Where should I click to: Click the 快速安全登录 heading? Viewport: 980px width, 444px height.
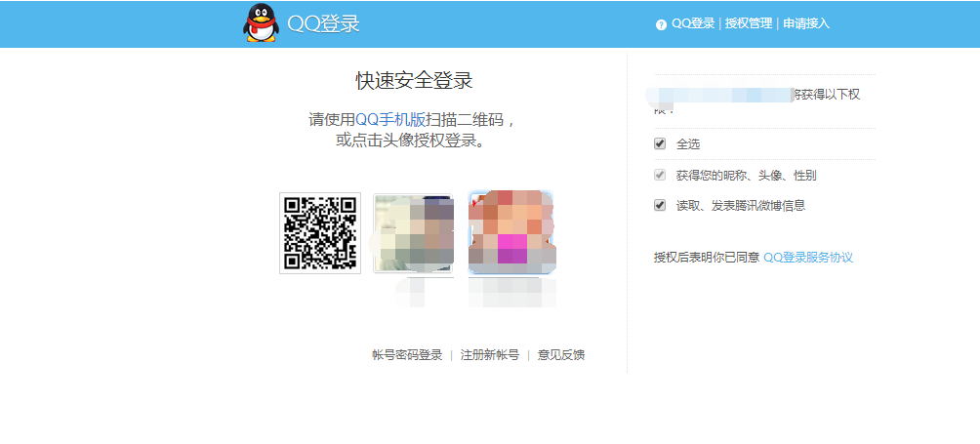(x=414, y=81)
